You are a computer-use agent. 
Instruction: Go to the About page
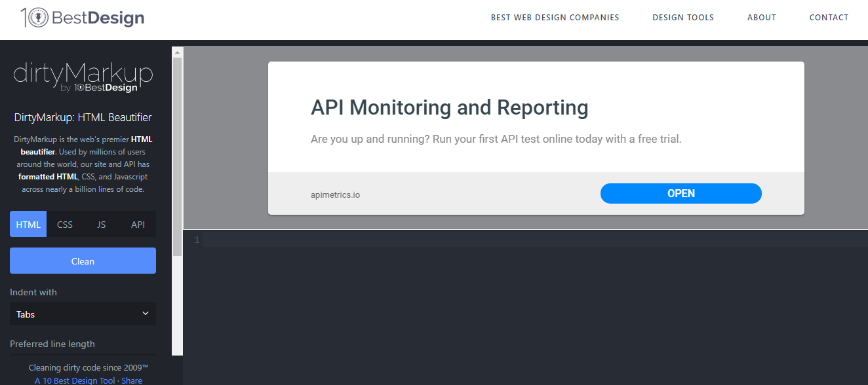click(762, 18)
